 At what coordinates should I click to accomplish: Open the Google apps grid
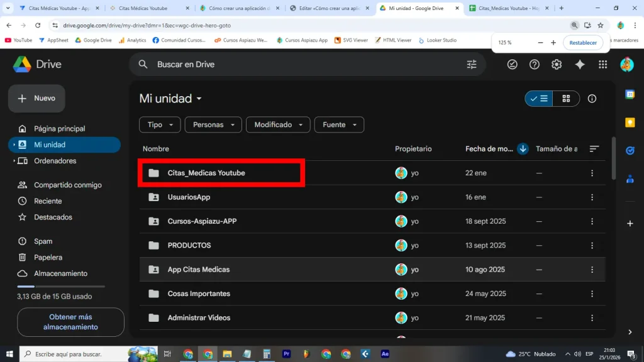(602, 64)
